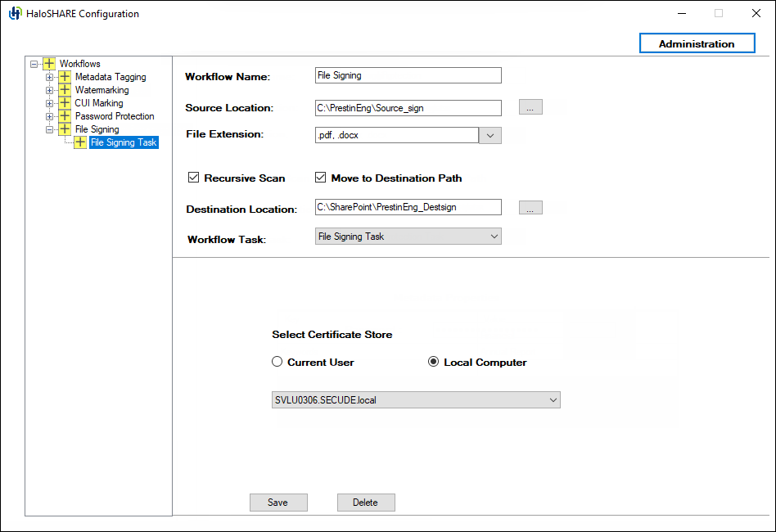Click the File Signing Task node icon
The height and width of the screenshot is (532, 776).
[x=79, y=142]
